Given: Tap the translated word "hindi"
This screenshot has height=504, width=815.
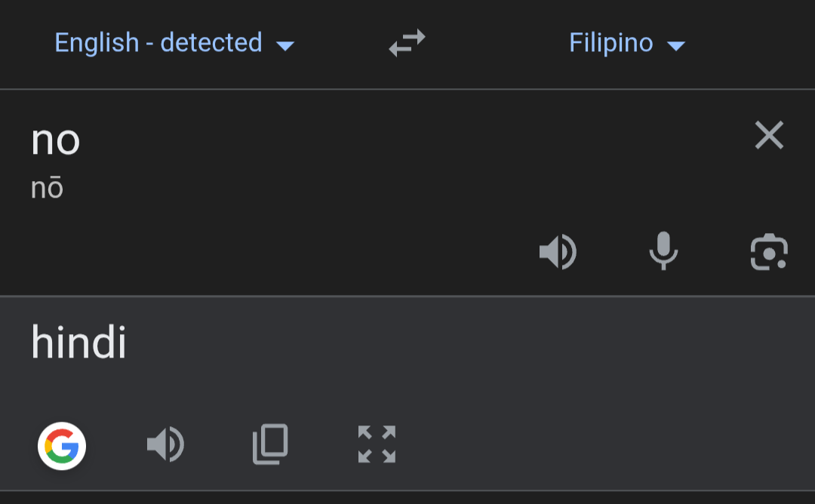Looking at the screenshot, I should point(79,342).
